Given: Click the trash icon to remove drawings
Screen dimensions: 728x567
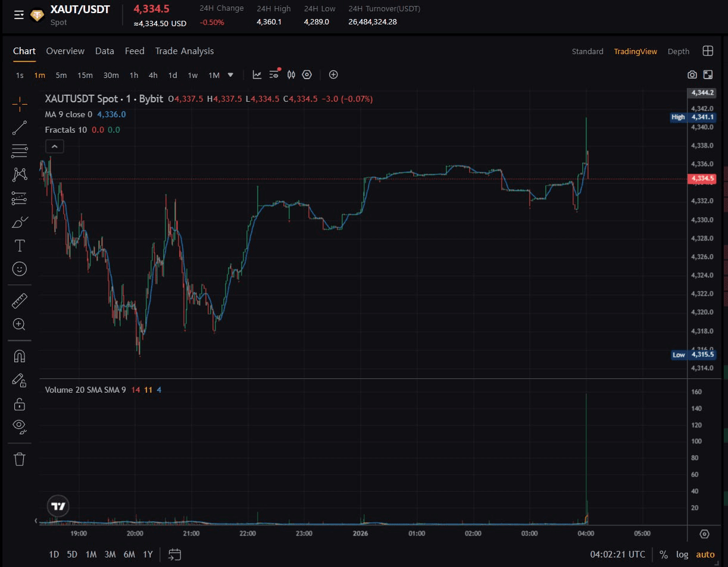Looking at the screenshot, I should 20,459.
